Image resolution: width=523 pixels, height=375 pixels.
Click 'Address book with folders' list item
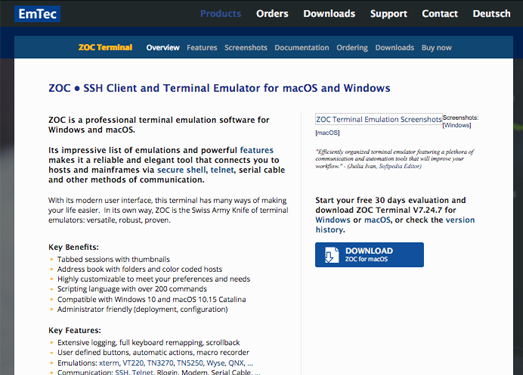tap(140, 269)
